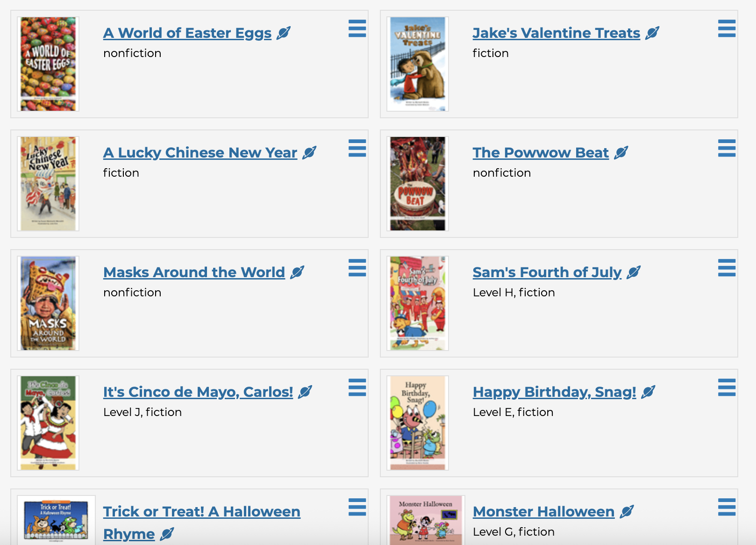Viewport: 756px width, 545px height.
Task: Open hamburger menu for A World of Easter Eggs
Action: point(357,29)
